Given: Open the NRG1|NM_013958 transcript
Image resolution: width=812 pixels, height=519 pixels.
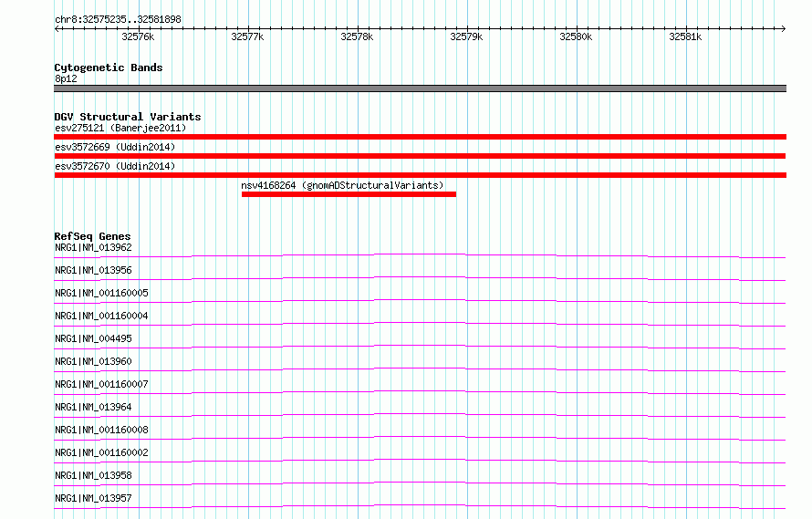Looking at the screenshot, I should pos(94,475).
